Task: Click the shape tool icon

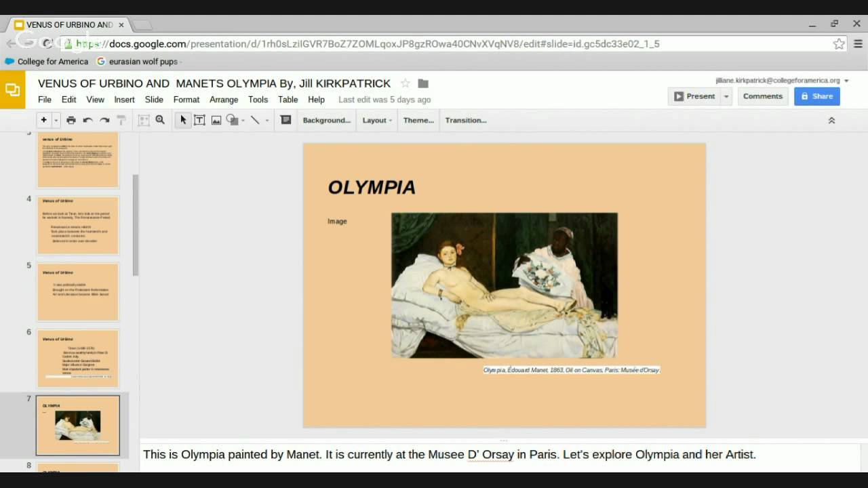Action: [x=232, y=120]
